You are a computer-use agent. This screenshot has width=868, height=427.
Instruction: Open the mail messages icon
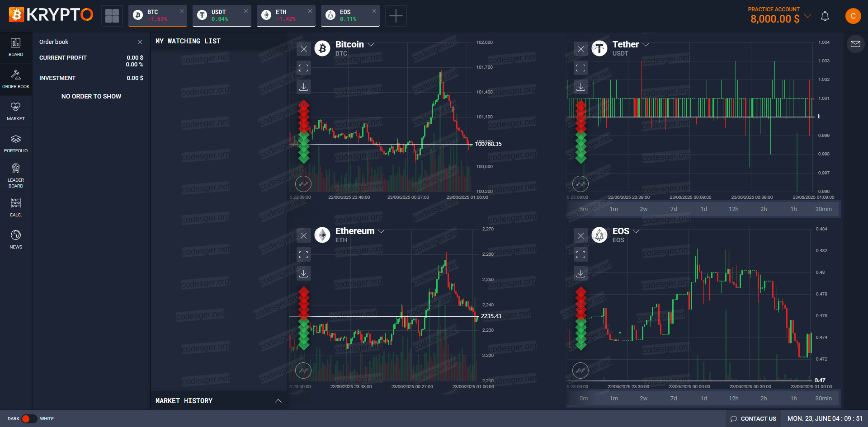855,44
